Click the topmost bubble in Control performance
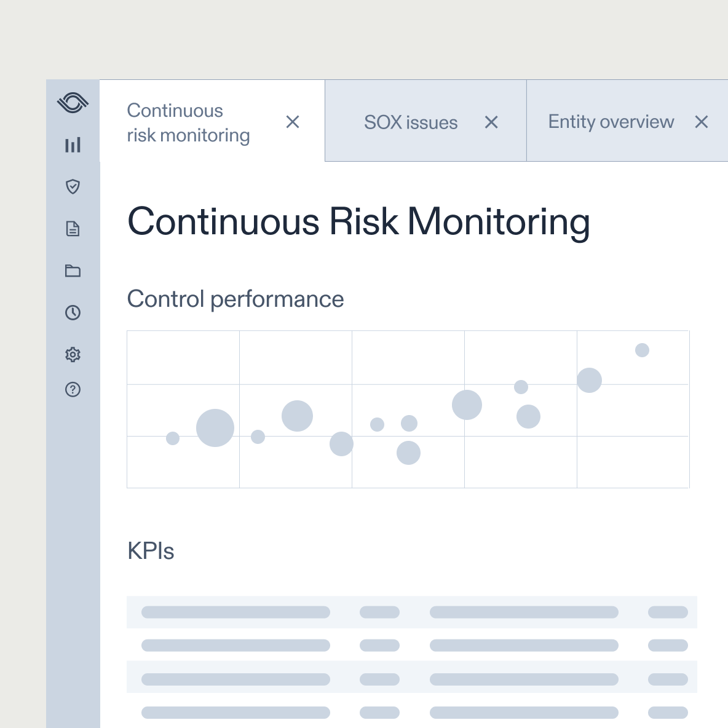Image resolution: width=728 pixels, height=728 pixels. pyautogui.click(x=643, y=350)
